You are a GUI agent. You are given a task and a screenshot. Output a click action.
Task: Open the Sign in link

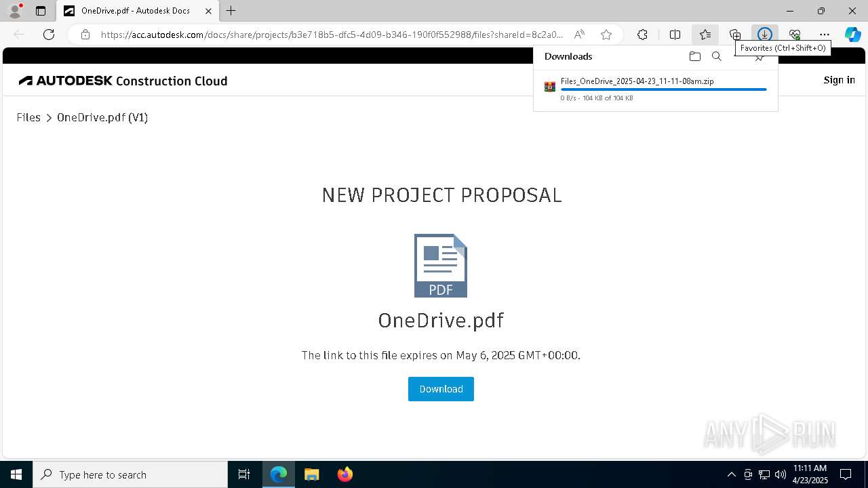tap(839, 80)
